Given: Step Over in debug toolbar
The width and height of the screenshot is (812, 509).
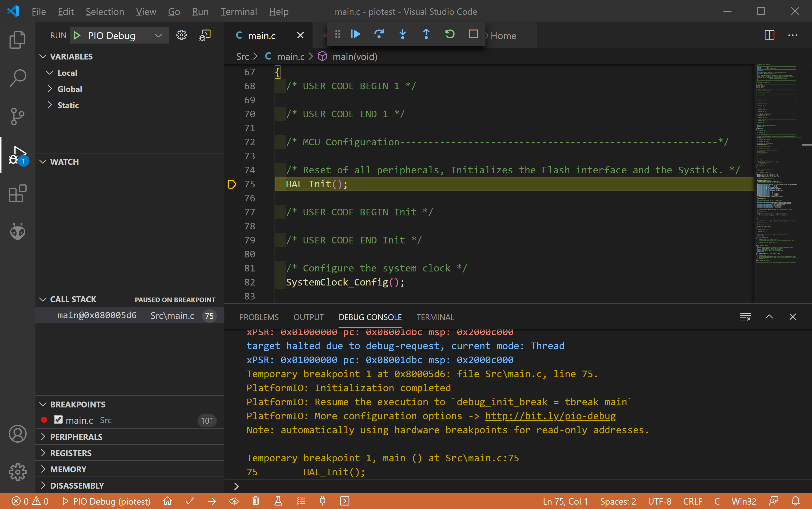Looking at the screenshot, I should pos(379,34).
